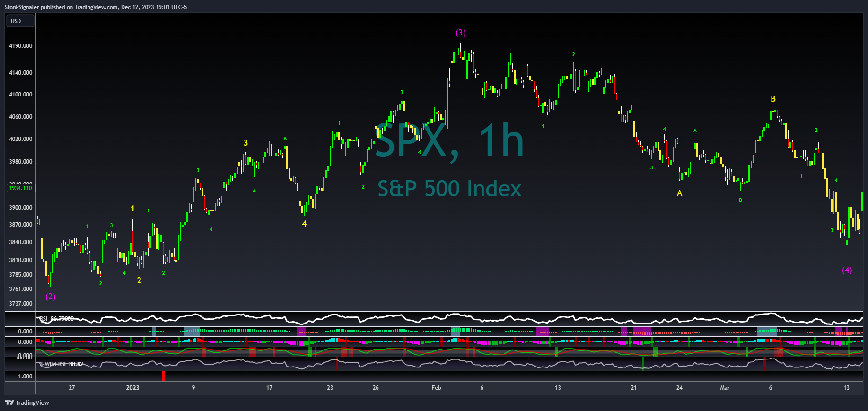Select the large yellow B wave label
868x411 pixels.
[773, 99]
